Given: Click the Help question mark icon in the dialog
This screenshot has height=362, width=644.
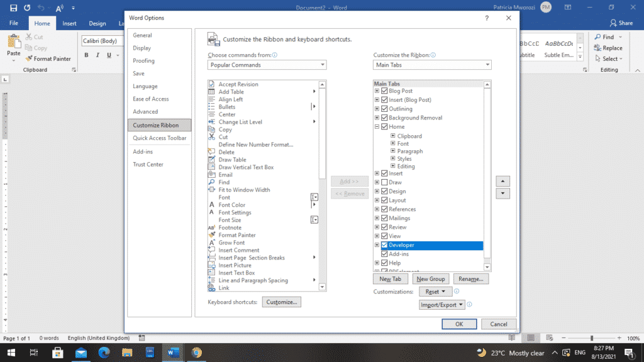Looking at the screenshot, I should coord(486,18).
